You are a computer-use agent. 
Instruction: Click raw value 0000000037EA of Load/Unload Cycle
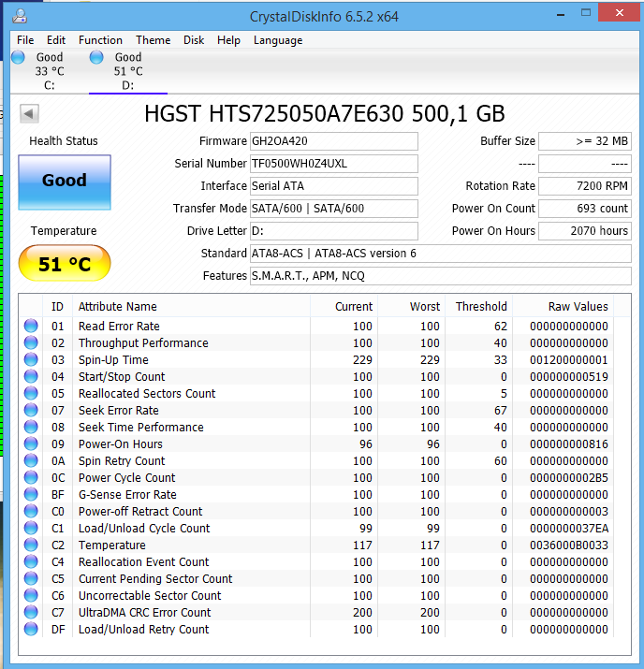pos(569,529)
